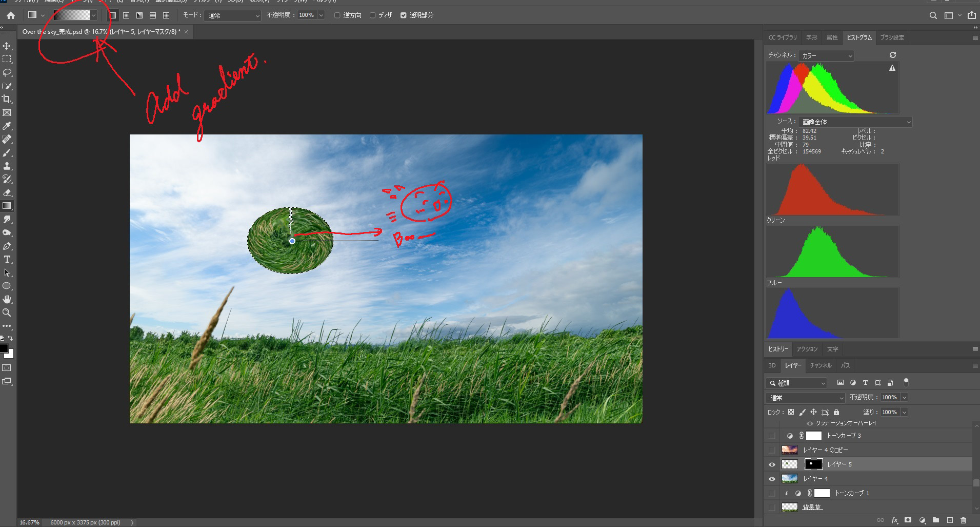Refresh the histogram with the reload icon
The height and width of the screenshot is (527, 980).
tap(893, 55)
